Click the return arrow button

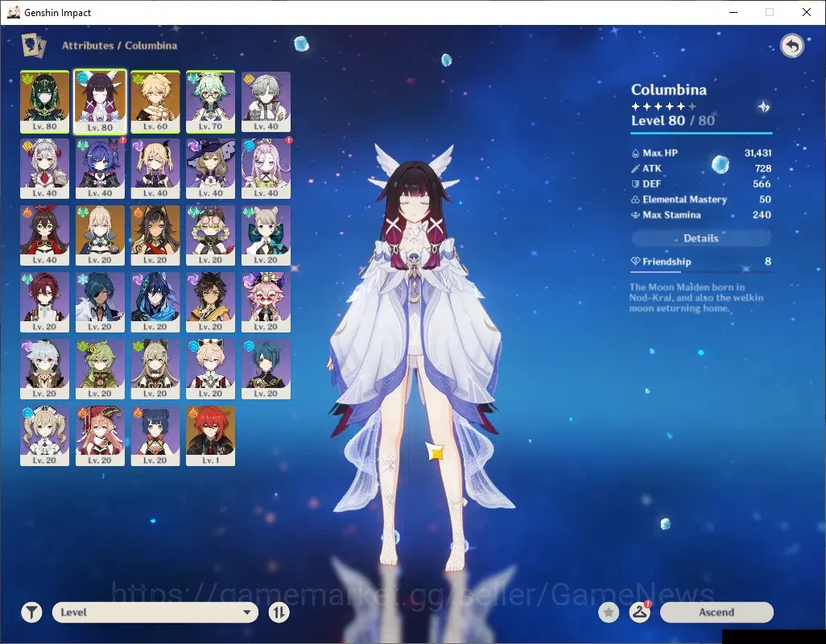(791, 46)
